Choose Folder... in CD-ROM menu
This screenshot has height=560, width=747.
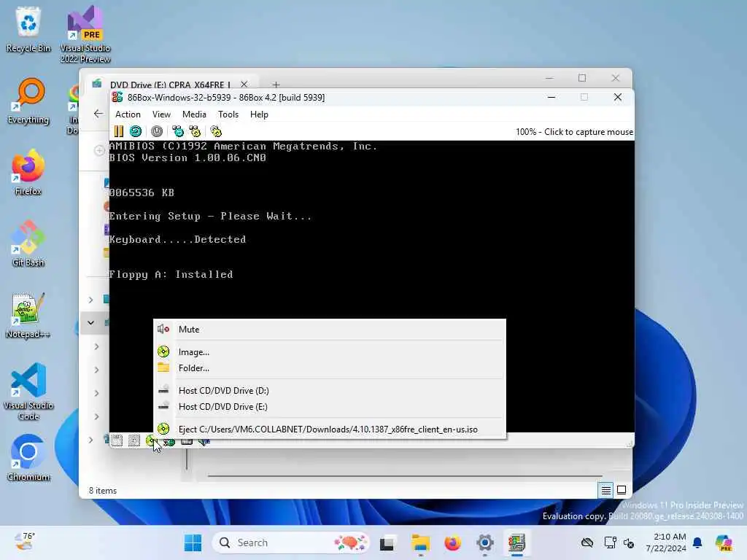point(330,368)
